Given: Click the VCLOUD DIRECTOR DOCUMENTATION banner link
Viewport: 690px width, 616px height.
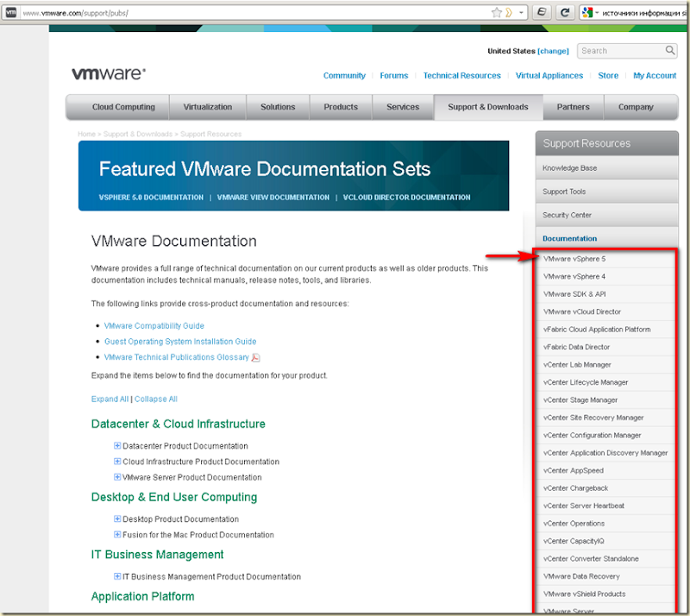Looking at the screenshot, I should 406,198.
